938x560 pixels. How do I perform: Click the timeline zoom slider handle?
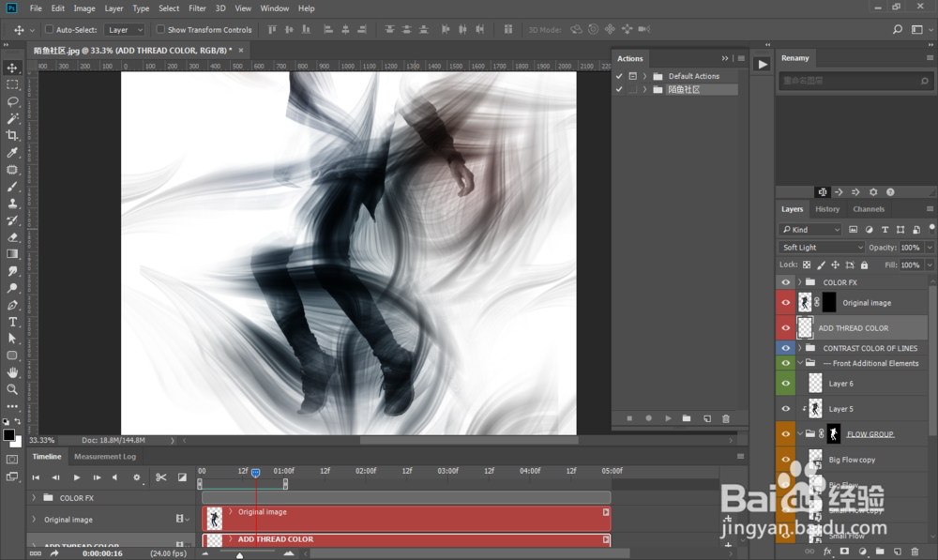(240, 556)
